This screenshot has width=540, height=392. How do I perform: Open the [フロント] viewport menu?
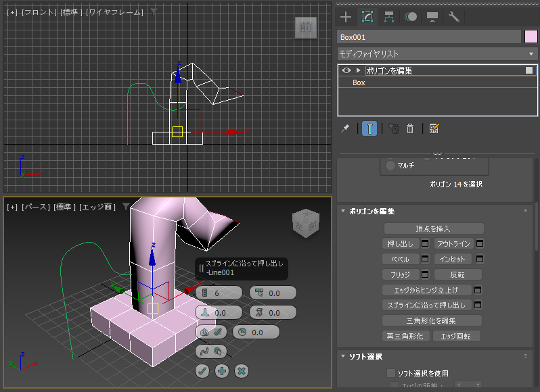[39, 12]
